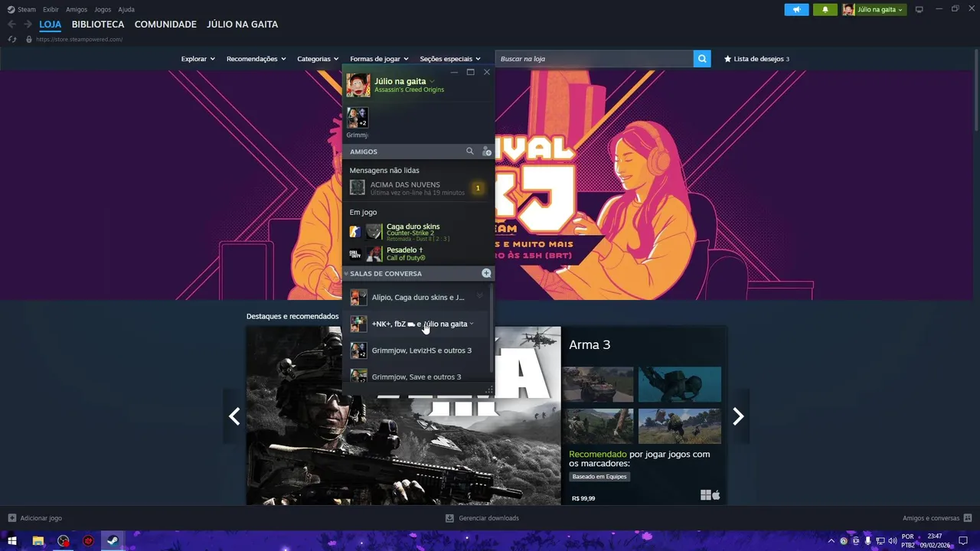Select friend Pesadelo in Call of Duty
The image size is (980, 551).
click(417, 254)
